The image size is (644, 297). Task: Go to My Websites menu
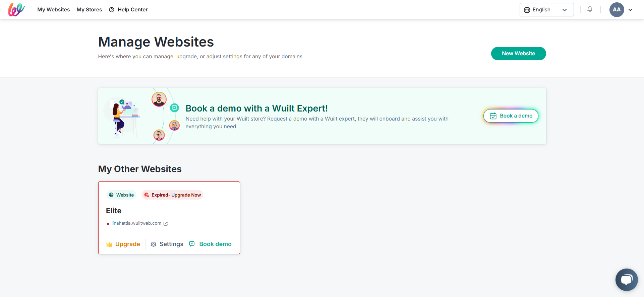(54, 10)
